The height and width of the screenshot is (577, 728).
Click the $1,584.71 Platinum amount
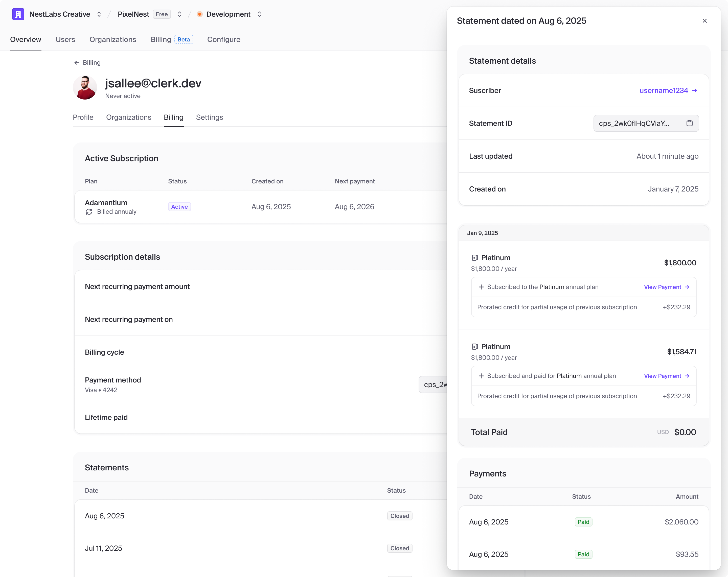(x=682, y=352)
